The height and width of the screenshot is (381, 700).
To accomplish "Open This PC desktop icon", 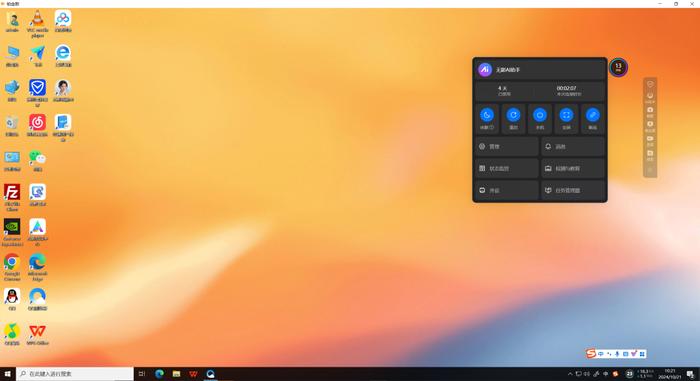I will [12, 56].
